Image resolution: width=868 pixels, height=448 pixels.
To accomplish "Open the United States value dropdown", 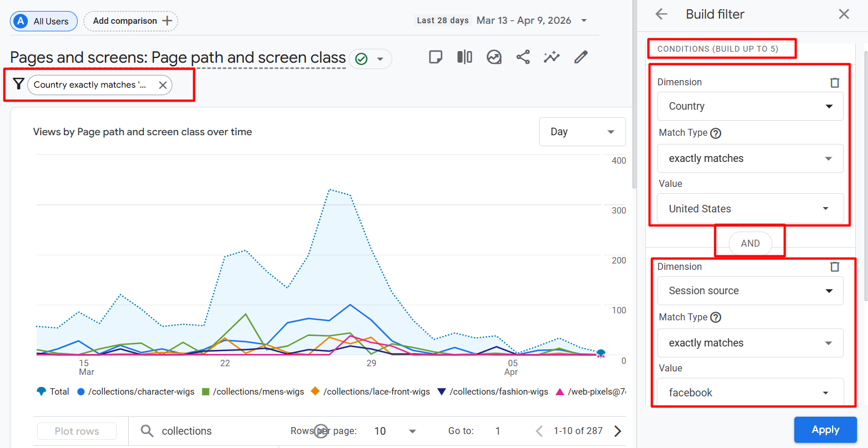I will [x=750, y=209].
